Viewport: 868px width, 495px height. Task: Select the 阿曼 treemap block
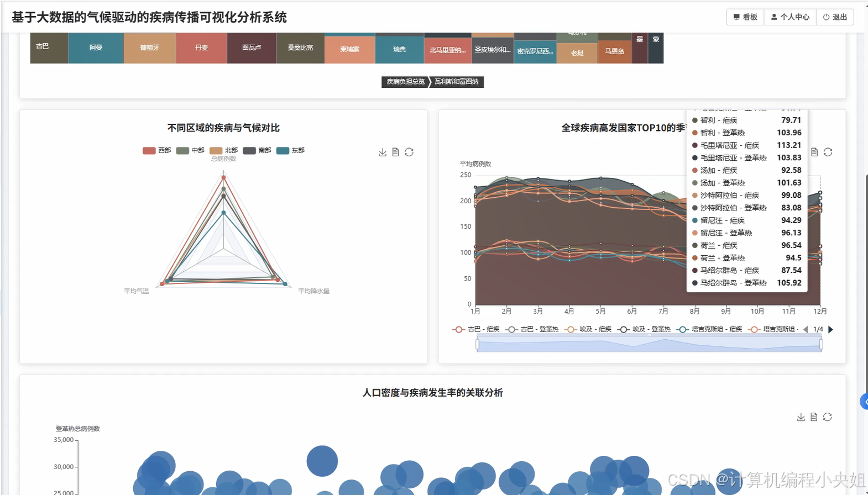(96, 48)
